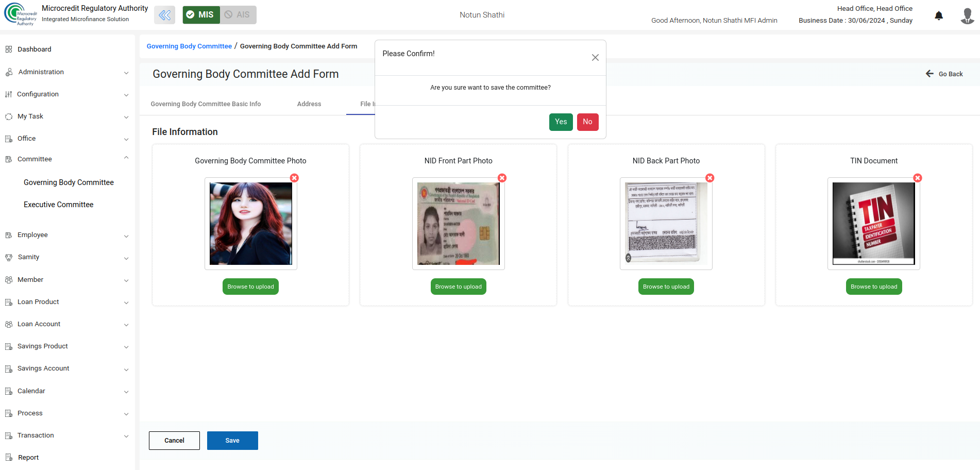Remove TIN Document image
The image size is (980, 470).
[x=918, y=178]
